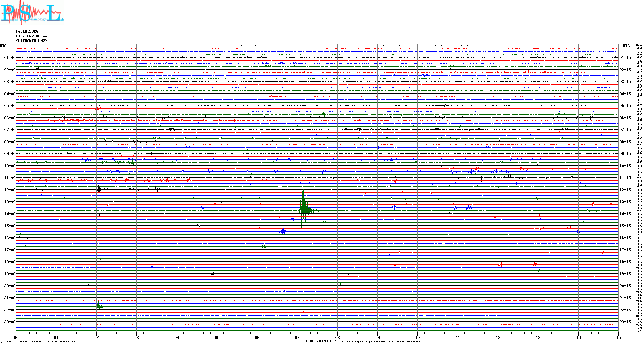
Task: Click the blue waveform burst on the 15:15 trace
Action: click(284, 231)
